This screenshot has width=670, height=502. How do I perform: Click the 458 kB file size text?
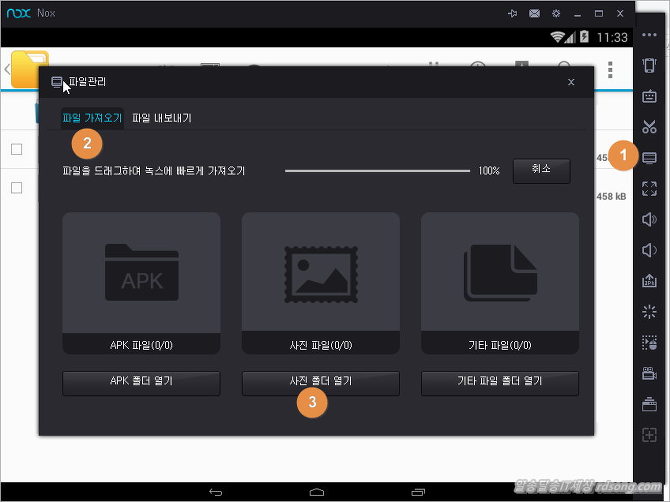point(611,197)
